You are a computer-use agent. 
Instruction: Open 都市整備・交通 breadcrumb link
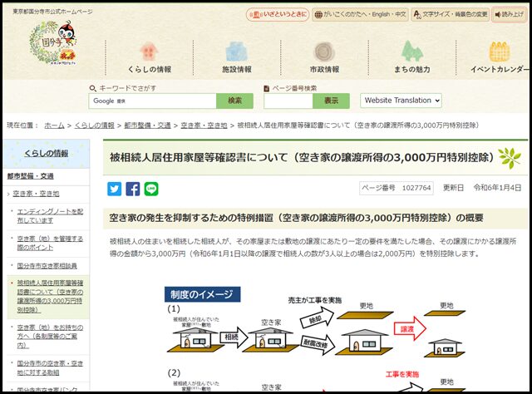(x=148, y=126)
